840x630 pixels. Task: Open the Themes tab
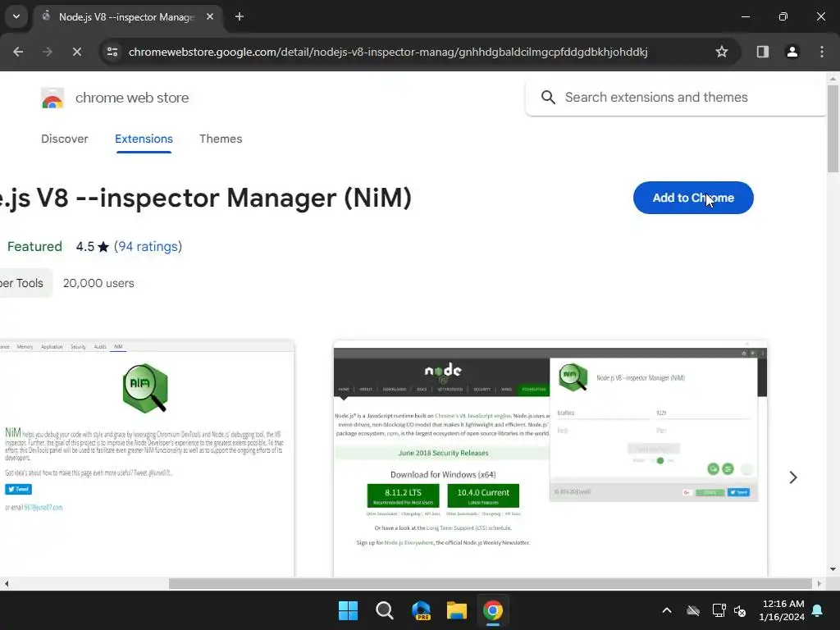[x=221, y=139]
